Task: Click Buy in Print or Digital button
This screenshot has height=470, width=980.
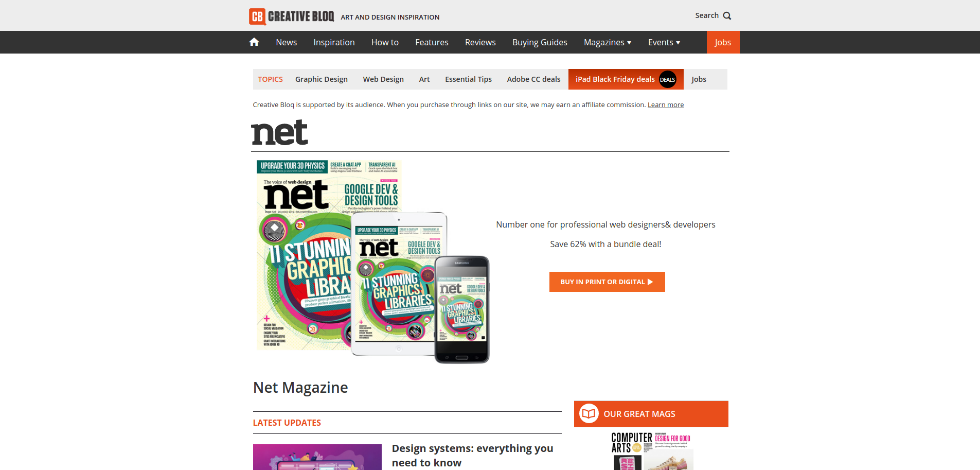Action: pyautogui.click(x=607, y=282)
